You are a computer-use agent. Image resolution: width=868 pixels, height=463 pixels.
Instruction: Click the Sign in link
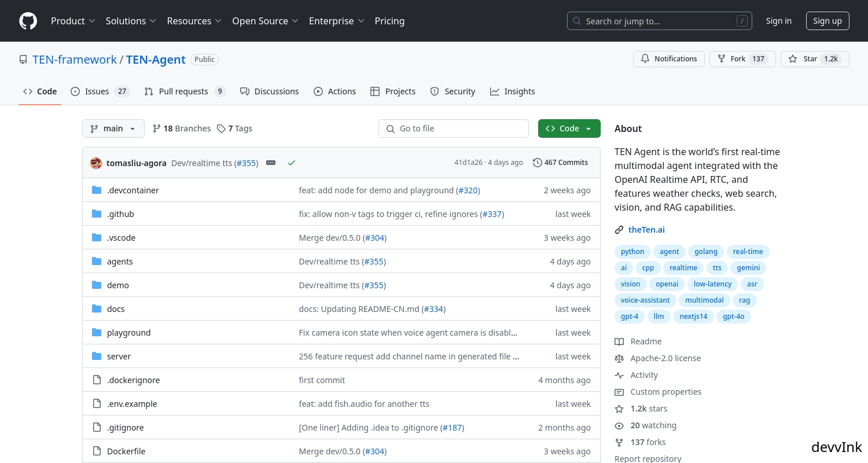coord(779,21)
